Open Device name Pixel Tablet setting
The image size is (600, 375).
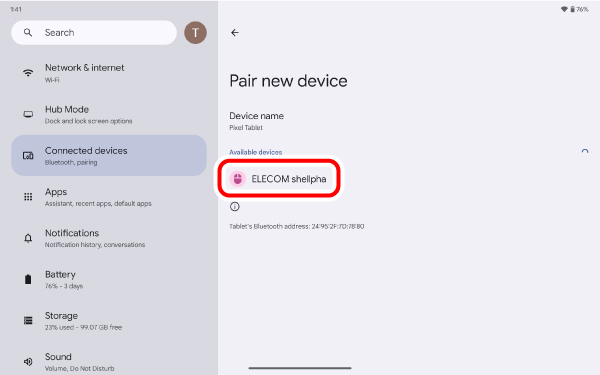click(x=256, y=121)
